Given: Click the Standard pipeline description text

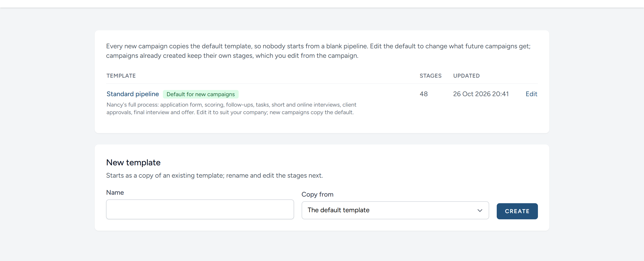Looking at the screenshot, I should pyautogui.click(x=231, y=108).
